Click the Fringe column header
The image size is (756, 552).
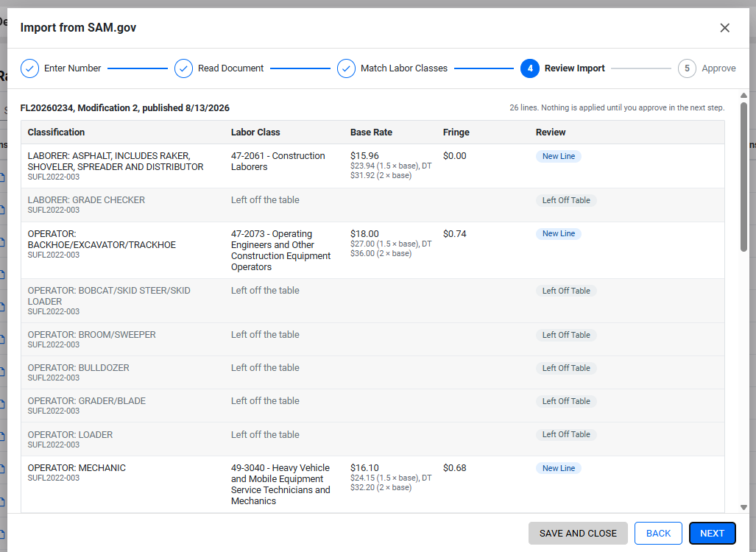456,132
